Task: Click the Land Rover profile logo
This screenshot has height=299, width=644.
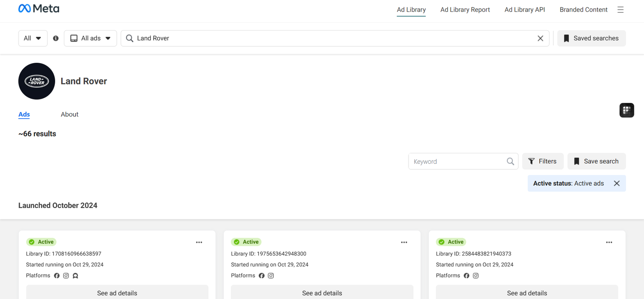Action: coord(37,81)
